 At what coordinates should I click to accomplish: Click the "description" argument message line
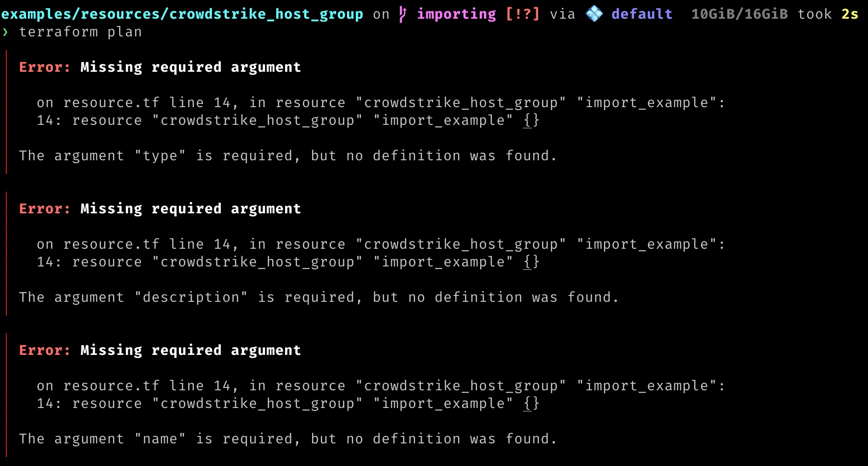319,297
